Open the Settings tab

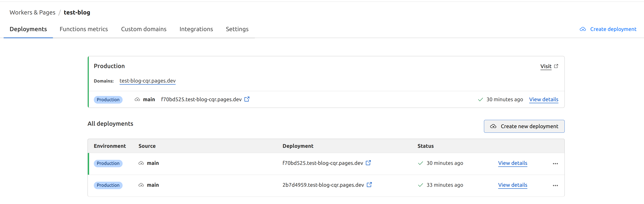click(237, 29)
